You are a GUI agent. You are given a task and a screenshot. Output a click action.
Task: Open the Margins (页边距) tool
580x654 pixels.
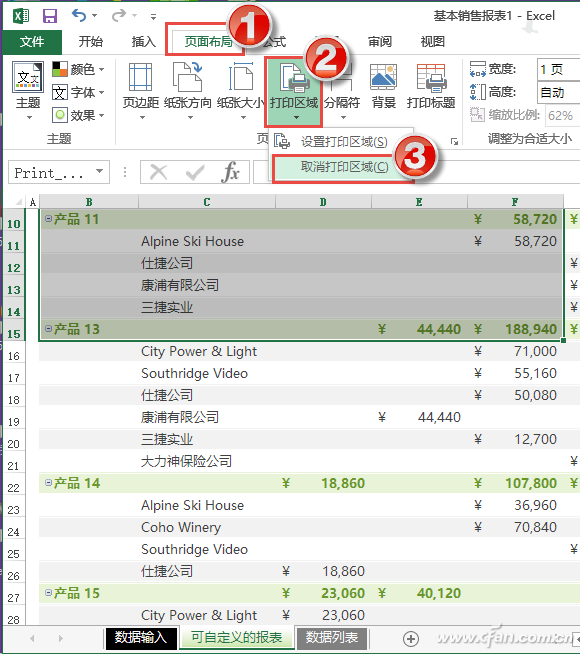pos(141,91)
